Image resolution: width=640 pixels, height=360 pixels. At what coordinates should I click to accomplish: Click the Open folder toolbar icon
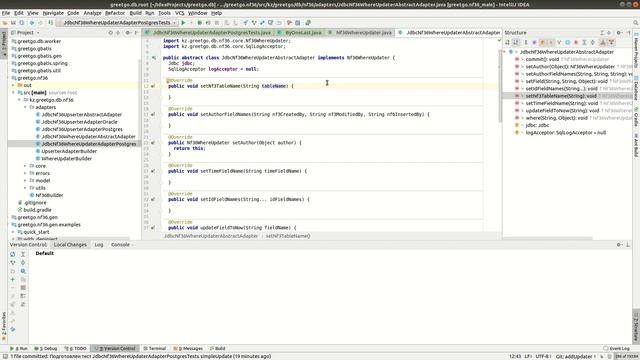(x=5, y=23)
